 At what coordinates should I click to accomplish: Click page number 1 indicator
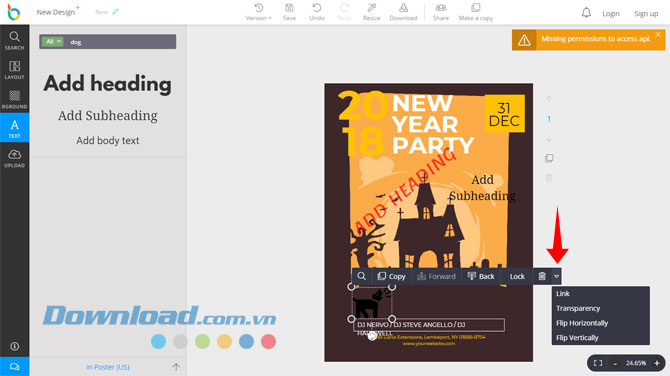[x=549, y=119]
